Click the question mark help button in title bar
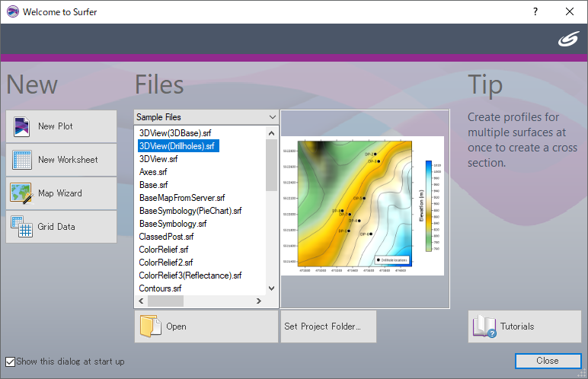The height and width of the screenshot is (379, 588). [x=535, y=11]
